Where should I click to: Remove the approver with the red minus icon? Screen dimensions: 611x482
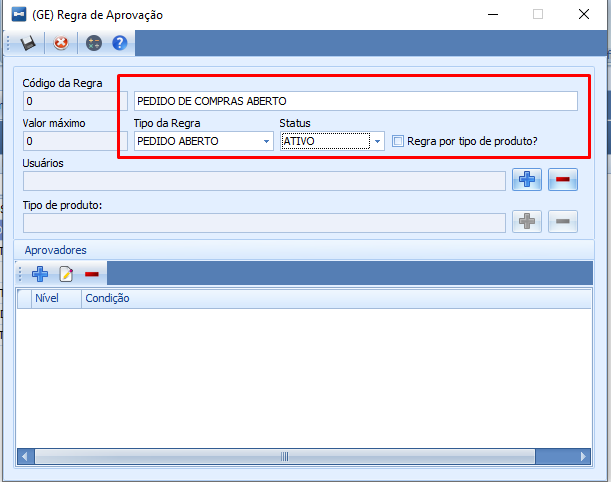[x=92, y=274]
